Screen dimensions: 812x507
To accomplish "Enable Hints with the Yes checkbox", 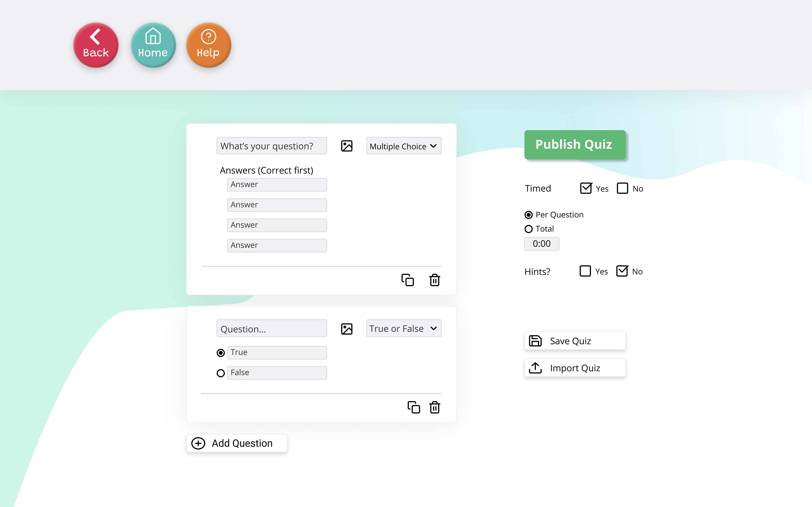I will (585, 271).
